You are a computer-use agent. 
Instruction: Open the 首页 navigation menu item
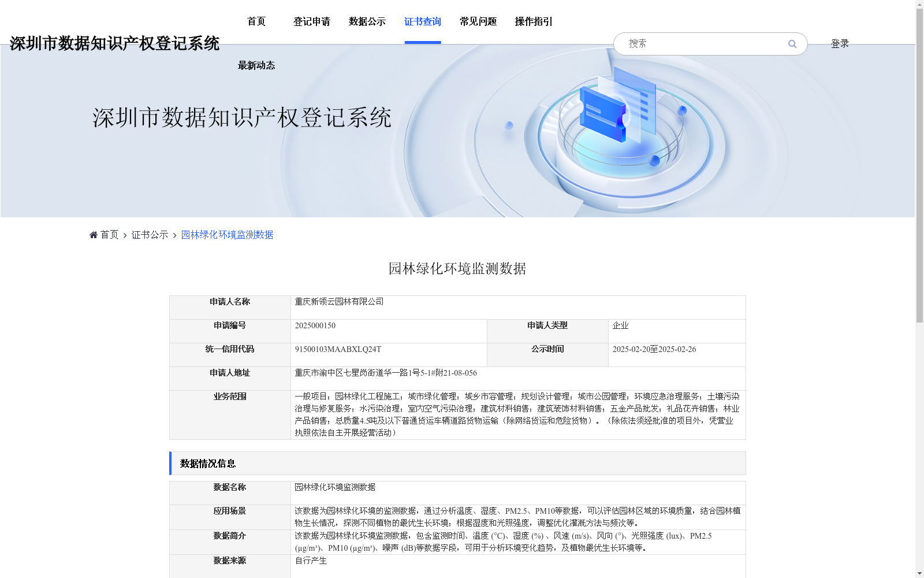click(x=256, y=21)
